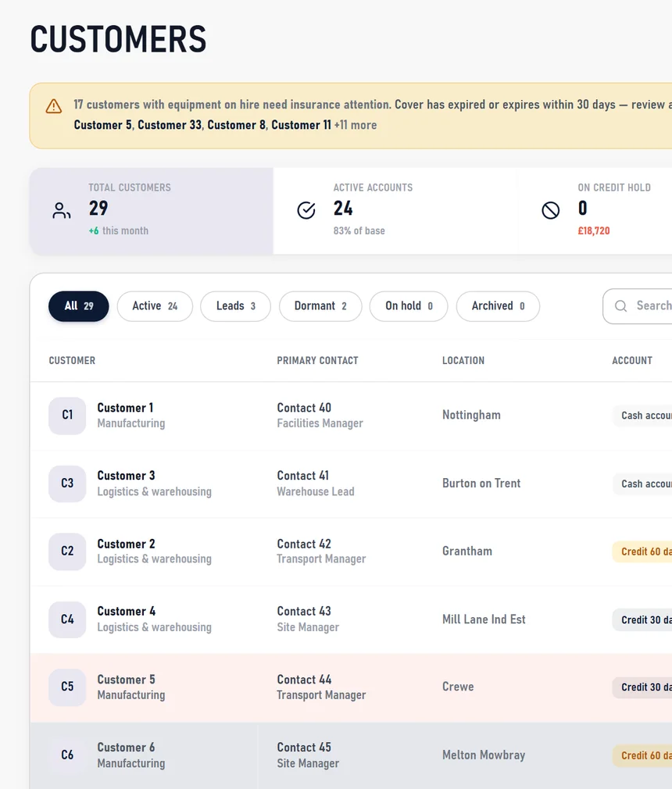This screenshot has width=672, height=789.
Task: Click the insurance warning triangle icon
Action: click(x=54, y=106)
